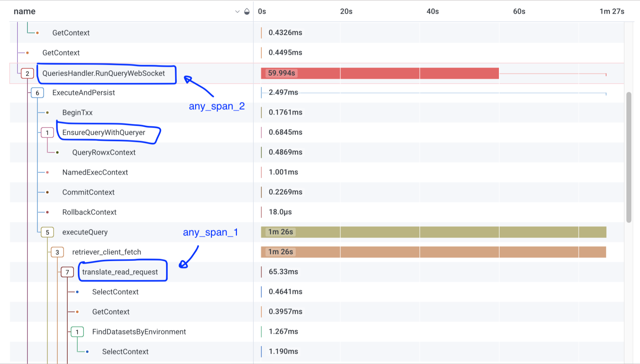Select the RollbackContext span row
Image resolution: width=640 pixels, height=364 pixels.
coord(89,212)
